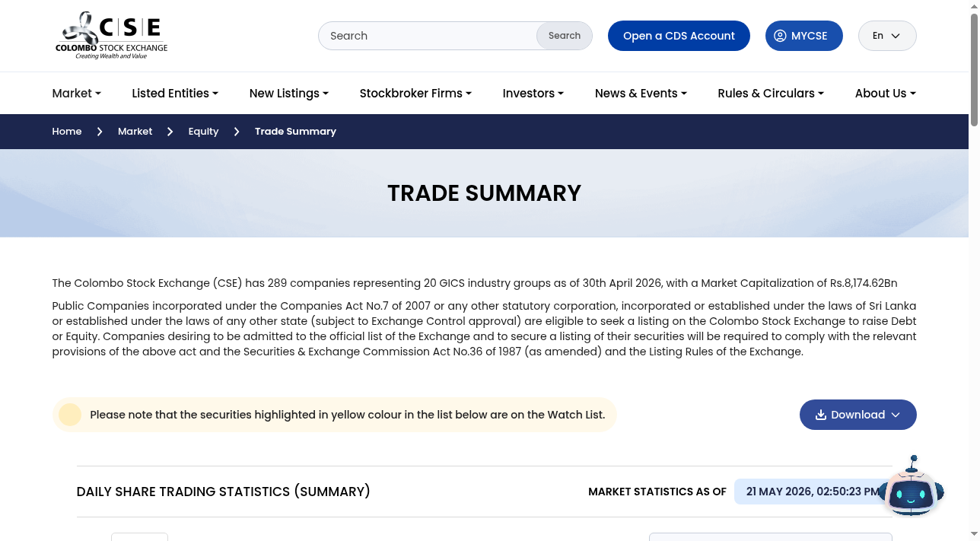Click the MARKET STATISTICS AS OF label
The height and width of the screenshot is (541, 980).
(x=657, y=492)
